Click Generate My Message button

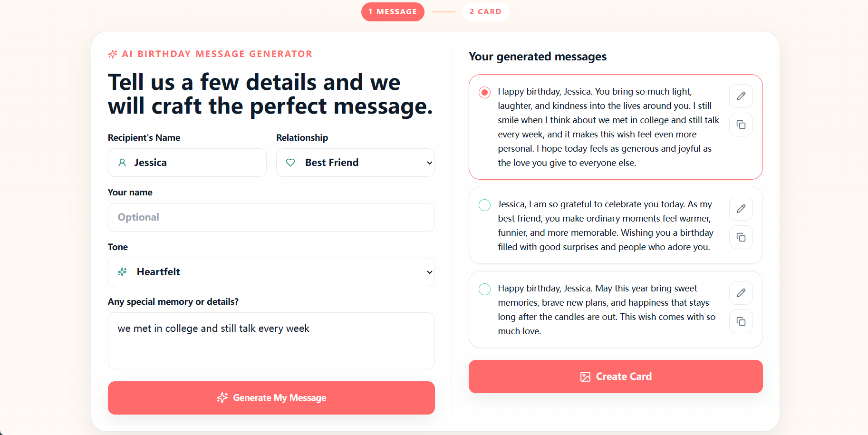click(x=271, y=398)
